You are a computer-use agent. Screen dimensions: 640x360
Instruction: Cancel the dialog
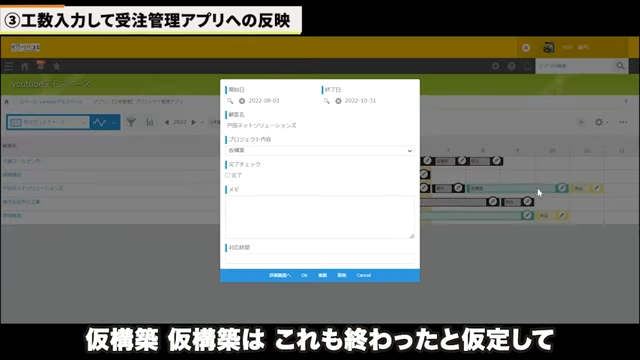pos(364,276)
